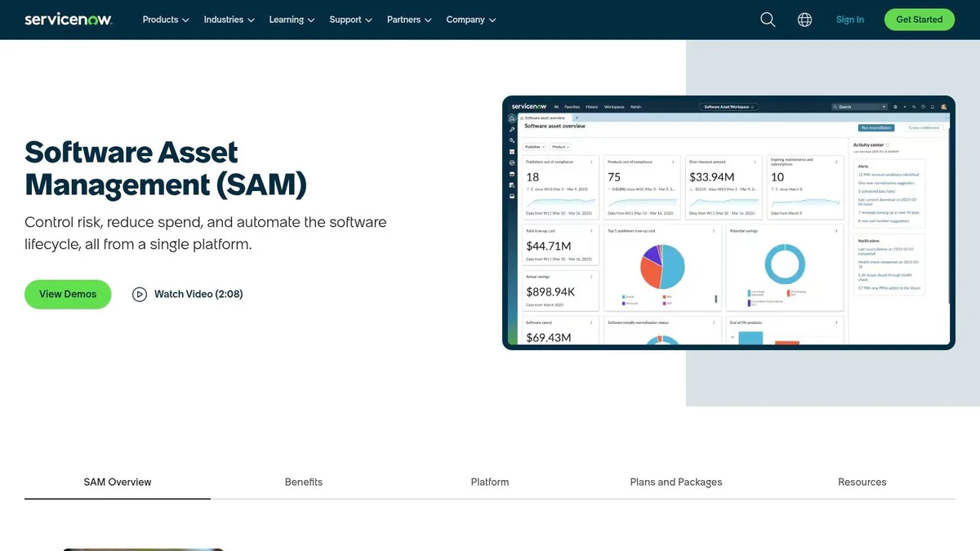980x551 pixels.
Task: Expand the Company menu
Action: pyautogui.click(x=470, y=20)
